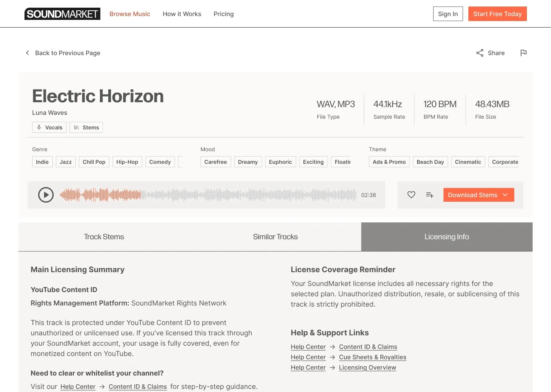Pick the Hip-Hop genre tag
This screenshot has width=551, height=392.
pyautogui.click(x=127, y=162)
